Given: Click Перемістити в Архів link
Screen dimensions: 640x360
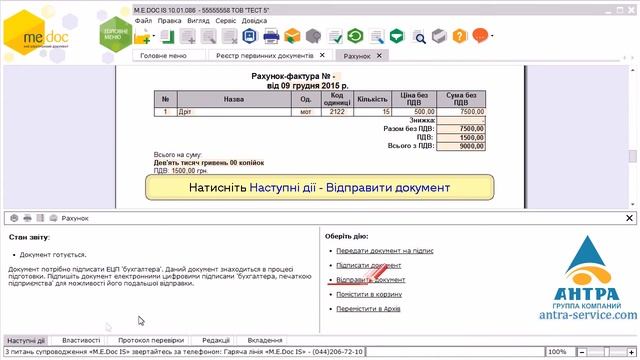Looking at the screenshot, I should (x=368, y=309).
